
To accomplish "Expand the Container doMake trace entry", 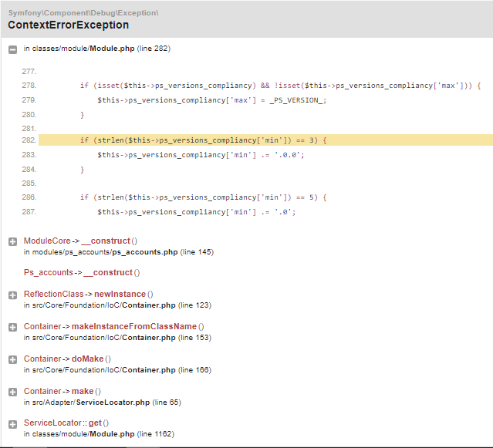I will (12, 360).
